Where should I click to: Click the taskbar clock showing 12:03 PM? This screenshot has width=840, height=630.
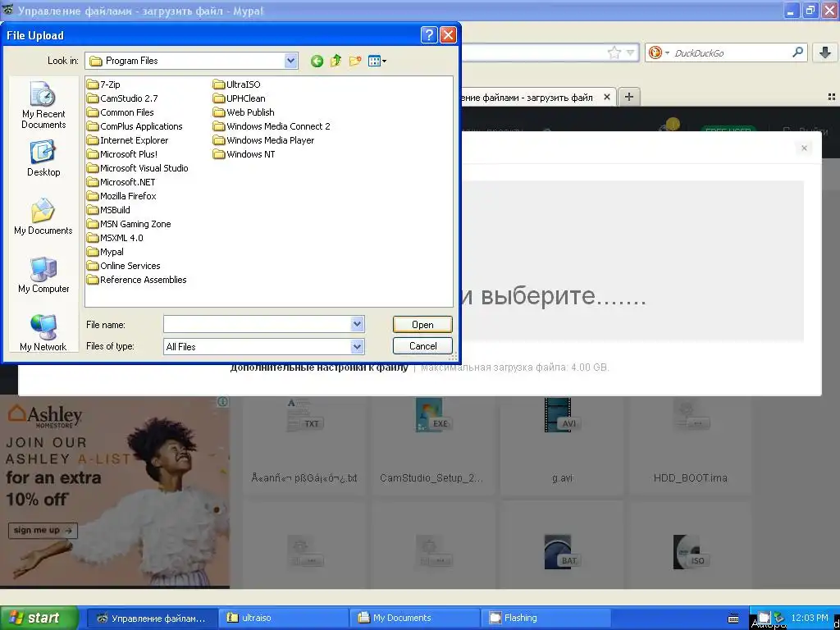click(x=810, y=618)
